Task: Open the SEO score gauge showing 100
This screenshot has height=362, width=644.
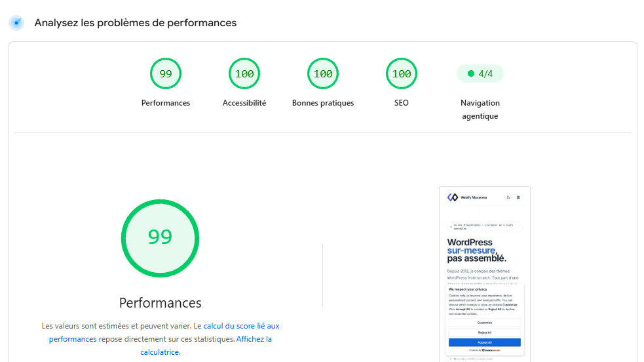Action: click(401, 73)
